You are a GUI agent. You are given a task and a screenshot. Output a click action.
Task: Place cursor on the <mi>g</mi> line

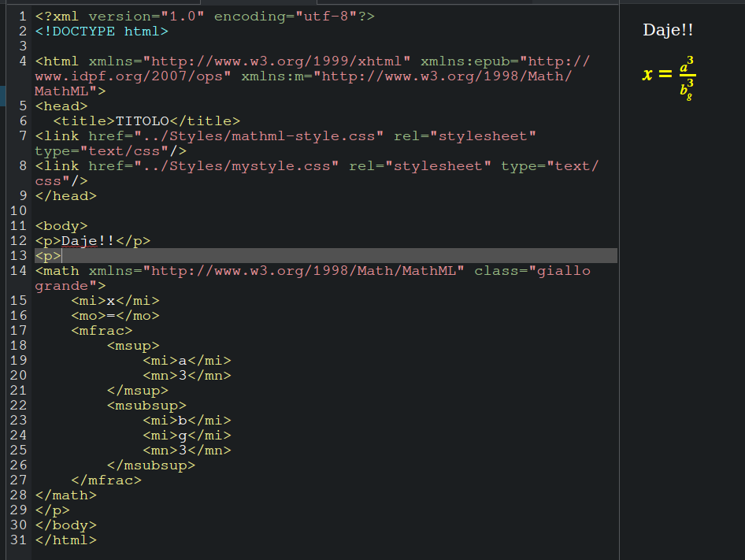187,436
